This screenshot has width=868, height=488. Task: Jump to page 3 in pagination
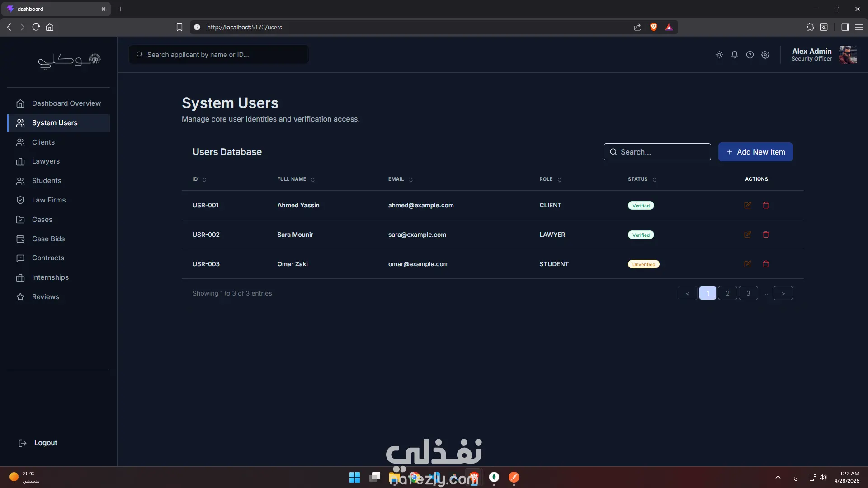(748, 293)
